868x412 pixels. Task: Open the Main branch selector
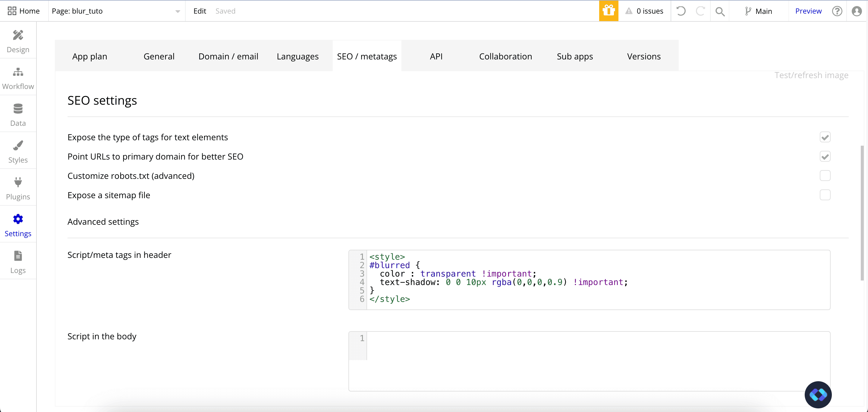click(758, 11)
